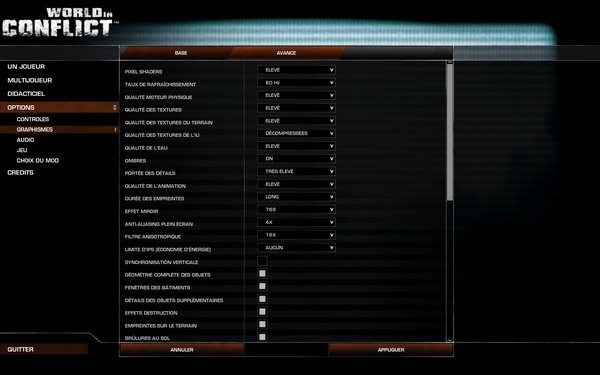
Task: Click the OPTIONS collapse chevron icon
Action: click(114, 108)
